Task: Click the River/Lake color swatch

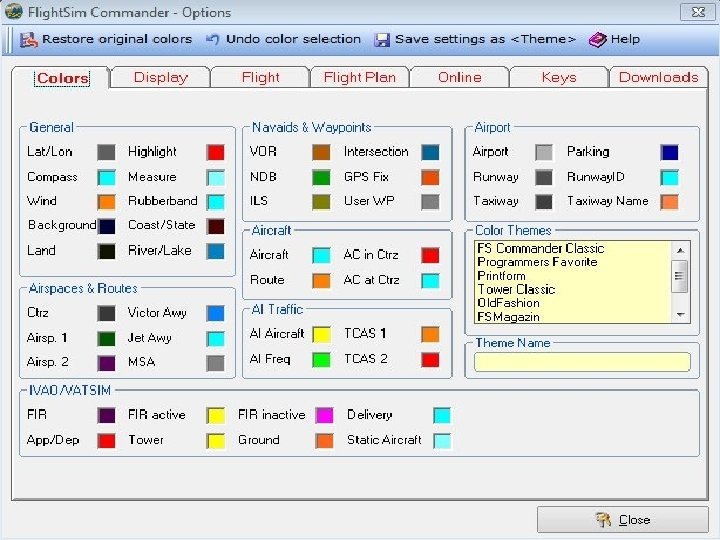Action: pyautogui.click(x=215, y=251)
